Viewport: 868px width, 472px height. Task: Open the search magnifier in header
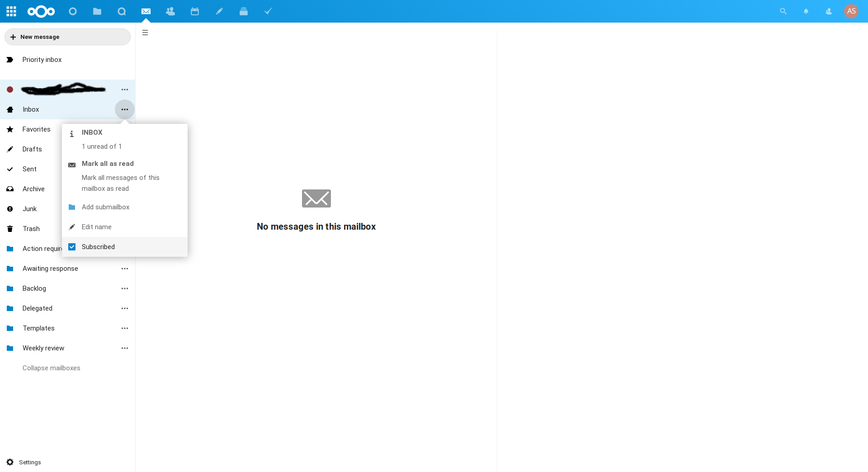click(x=783, y=11)
